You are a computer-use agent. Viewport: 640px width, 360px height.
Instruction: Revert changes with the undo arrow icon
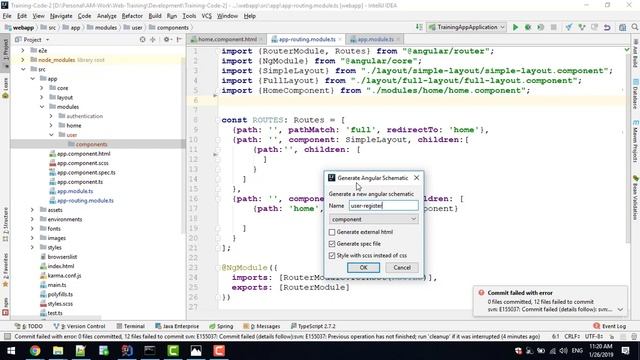pyautogui.click(x=607, y=27)
